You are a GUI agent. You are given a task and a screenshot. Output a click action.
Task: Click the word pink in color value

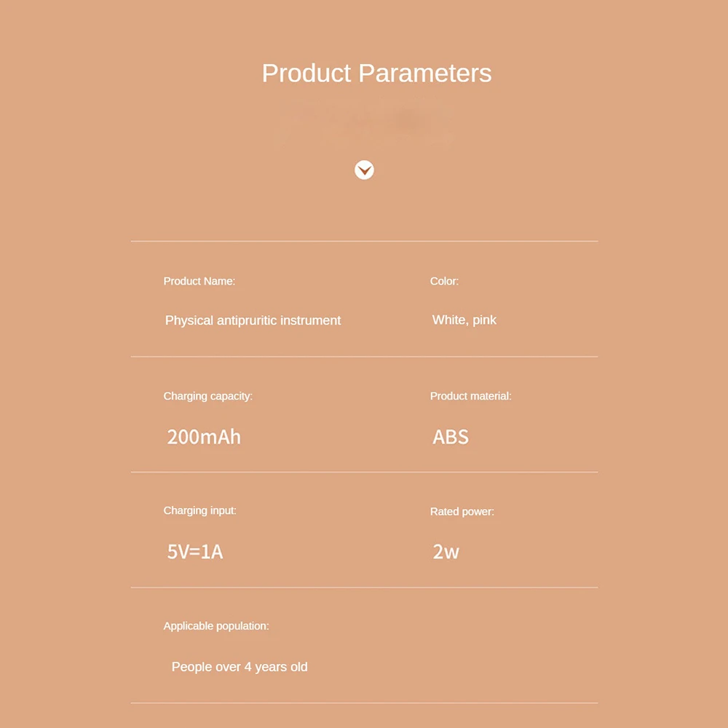(x=483, y=320)
